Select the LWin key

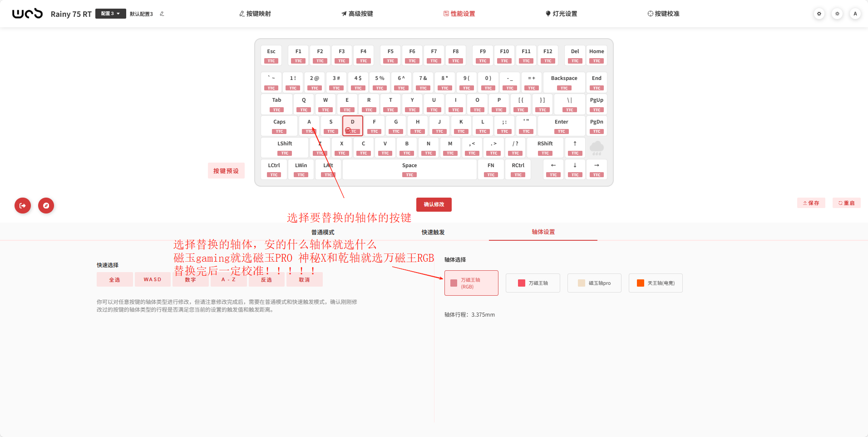click(x=301, y=169)
